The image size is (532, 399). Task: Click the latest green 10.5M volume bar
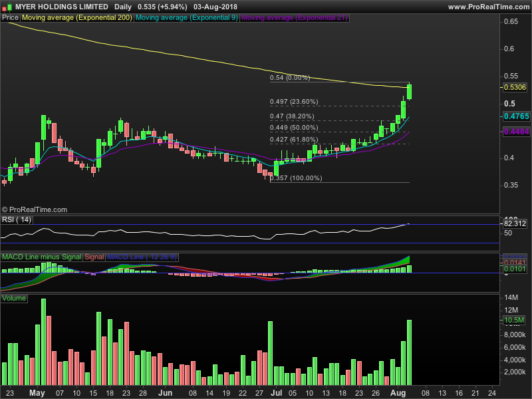(x=410, y=352)
